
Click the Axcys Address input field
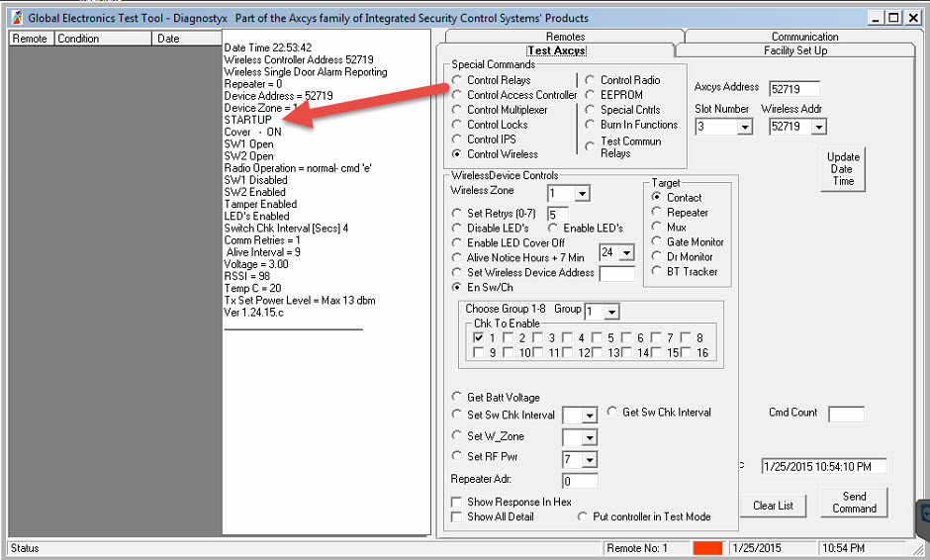[794, 89]
